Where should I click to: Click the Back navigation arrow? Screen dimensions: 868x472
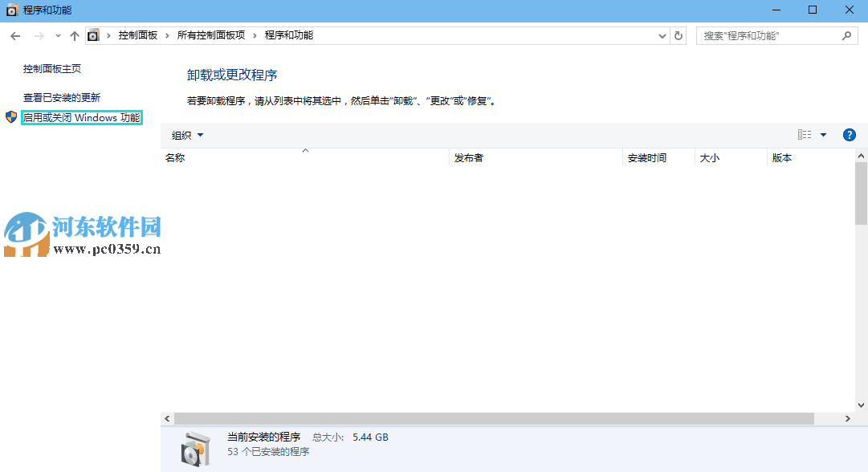click(14, 35)
